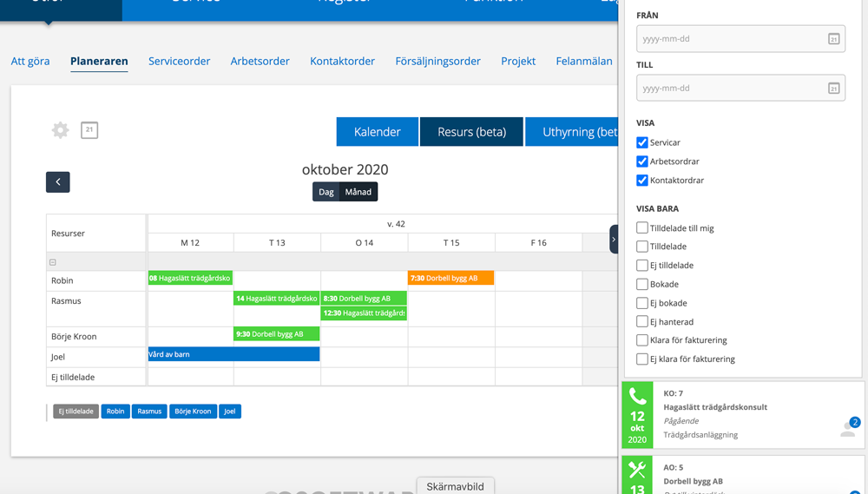Enable the Tilldelade filter checkbox

click(642, 247)
